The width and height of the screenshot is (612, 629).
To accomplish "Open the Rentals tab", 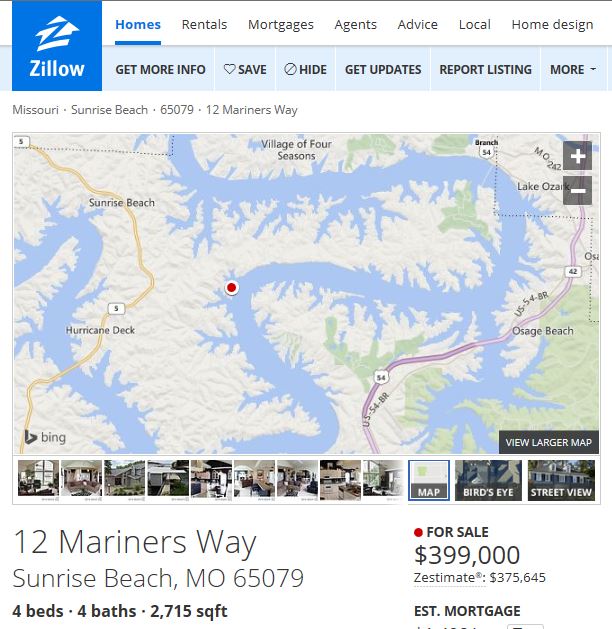I will click(204, 24).
